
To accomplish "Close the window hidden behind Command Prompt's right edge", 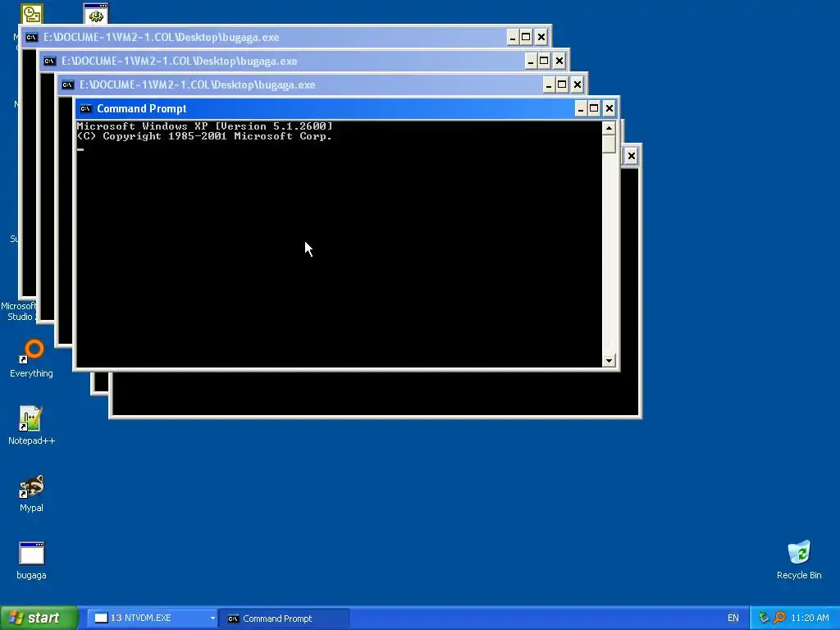I will [631, 156].
